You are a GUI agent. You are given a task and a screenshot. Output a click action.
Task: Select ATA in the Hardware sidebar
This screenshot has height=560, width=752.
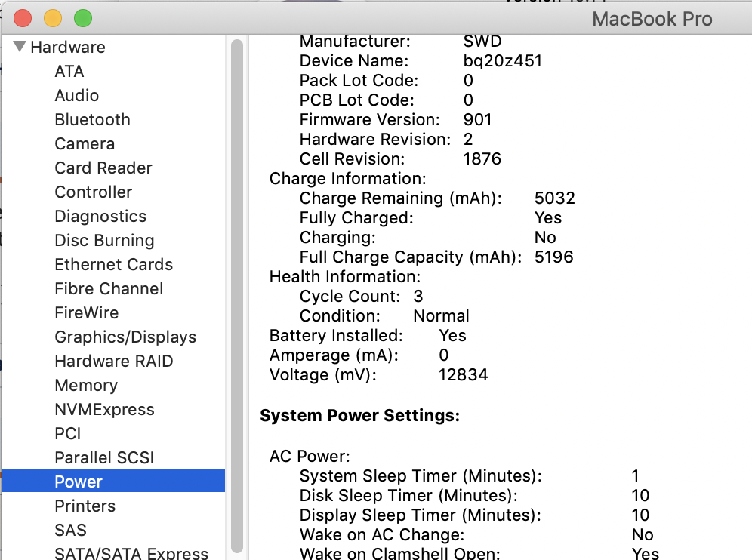[x=69, y=72]
